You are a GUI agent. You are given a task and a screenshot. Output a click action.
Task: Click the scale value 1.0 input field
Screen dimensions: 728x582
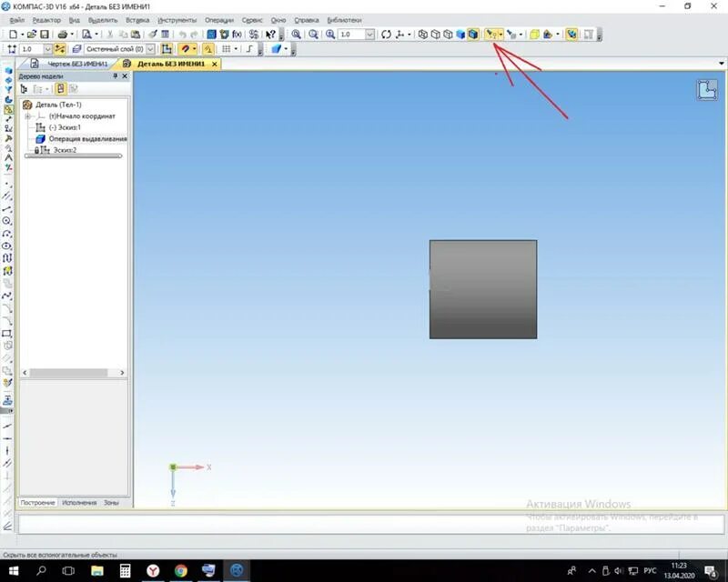point(351,35)
